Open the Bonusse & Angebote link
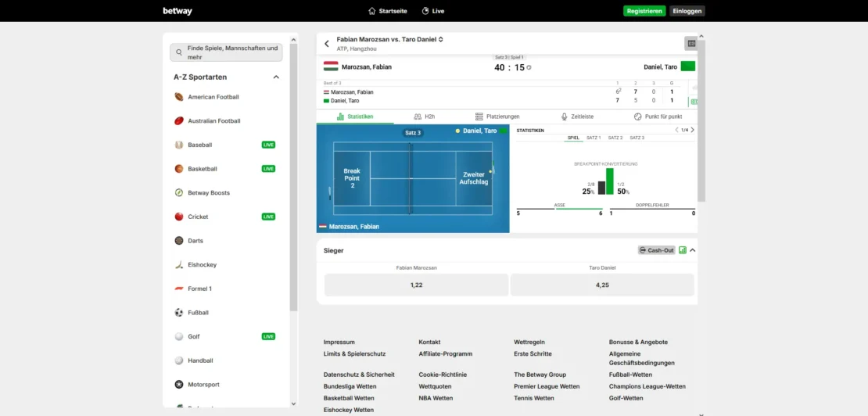The width and height of the screenshot is (868, 416). tap(638, 342)
